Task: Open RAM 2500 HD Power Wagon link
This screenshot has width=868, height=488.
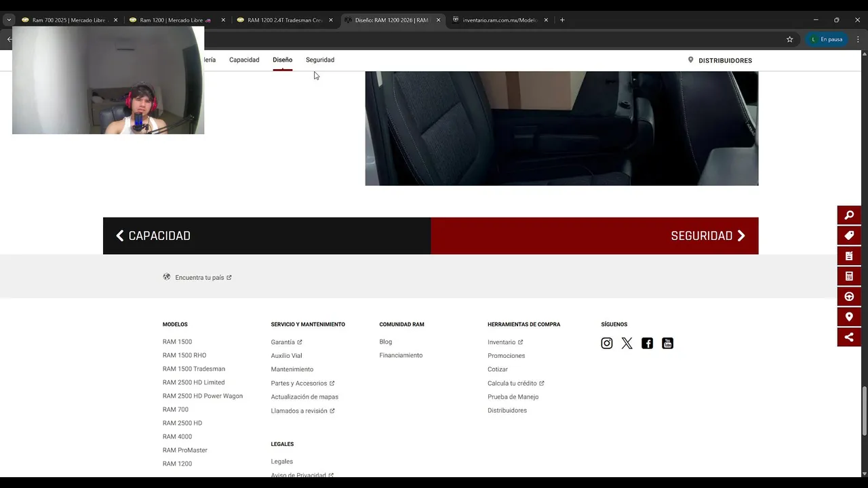Action: pos(203,396)
